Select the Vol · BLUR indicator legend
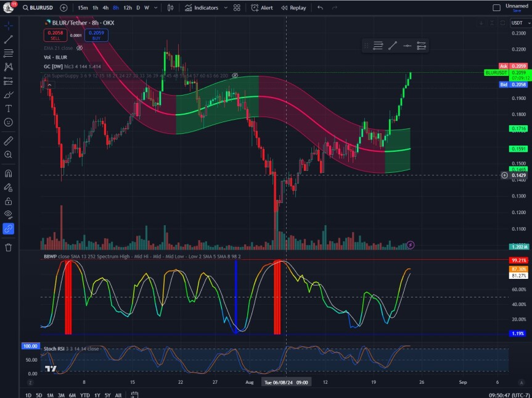The image size is (532, 398). 55,57
